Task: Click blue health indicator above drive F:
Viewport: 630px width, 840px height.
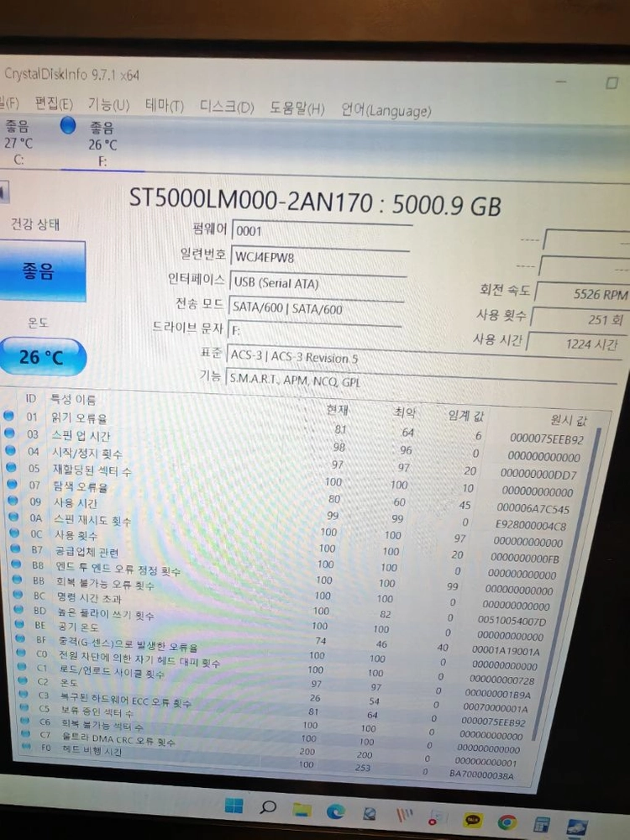Action: [68, 126]
